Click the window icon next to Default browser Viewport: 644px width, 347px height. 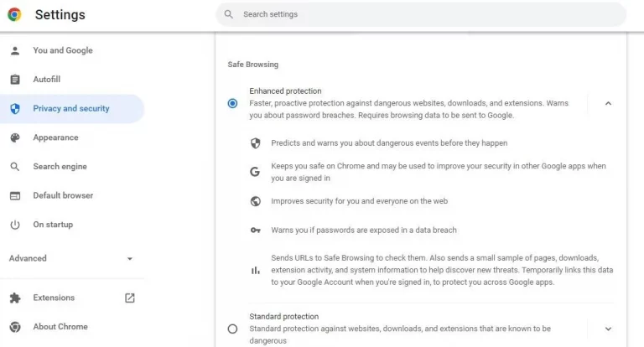(x=15, y=195)
